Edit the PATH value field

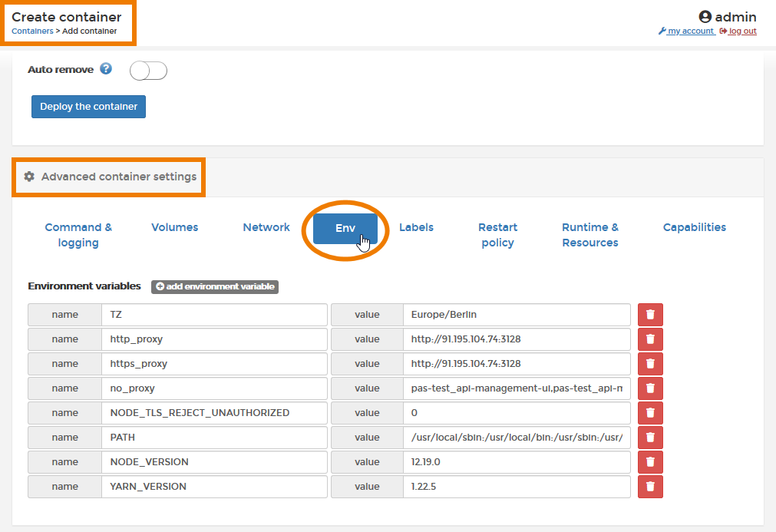(517, 438)
